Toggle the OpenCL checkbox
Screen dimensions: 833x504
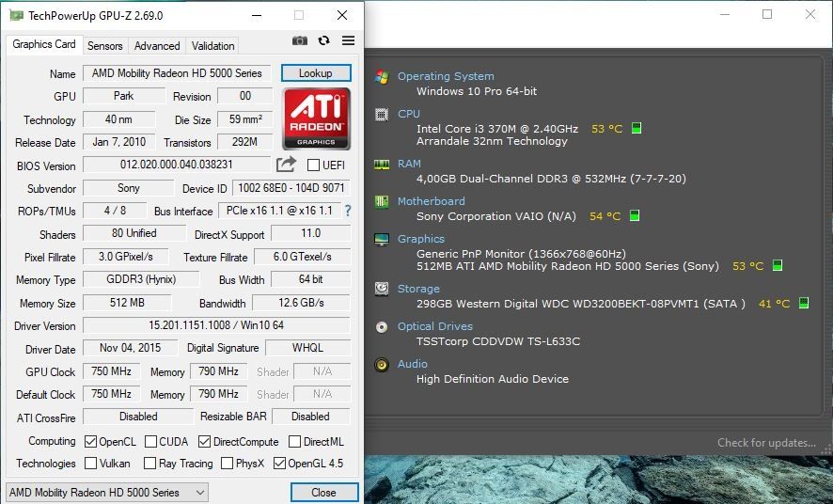91,441
